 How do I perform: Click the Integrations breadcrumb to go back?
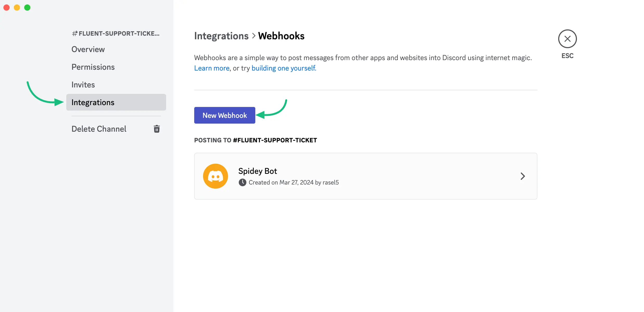pyautogui.click(x=221, y=36)
